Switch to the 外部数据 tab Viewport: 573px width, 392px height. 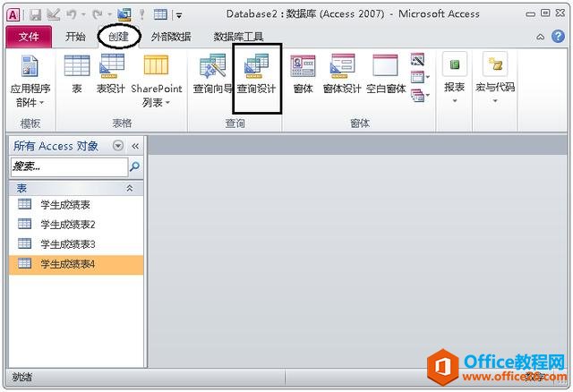click(x=171, y=37)
